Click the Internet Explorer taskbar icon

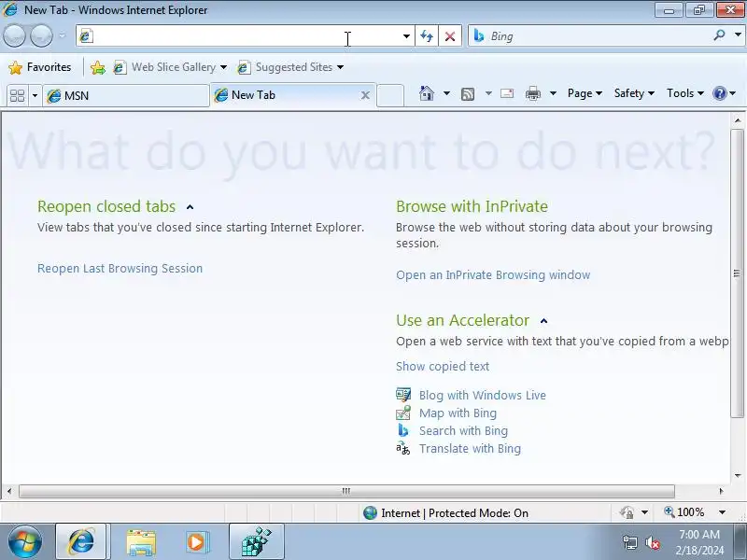[x=82, y=542]
